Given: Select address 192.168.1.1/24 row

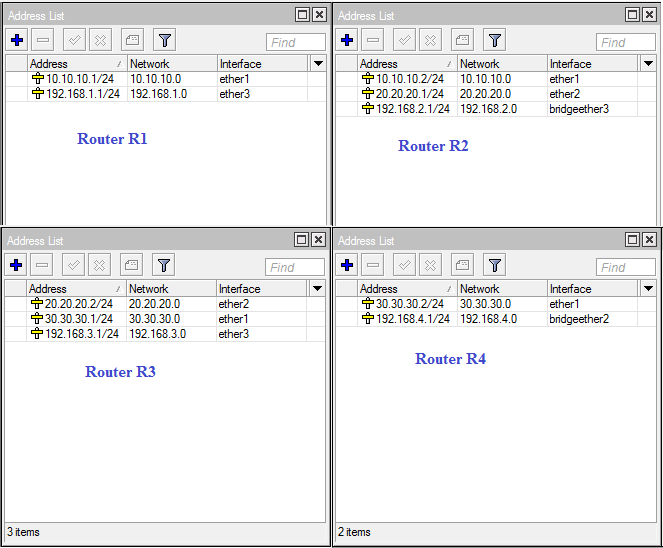Looking at the screenshot, I should coord(165,94).
